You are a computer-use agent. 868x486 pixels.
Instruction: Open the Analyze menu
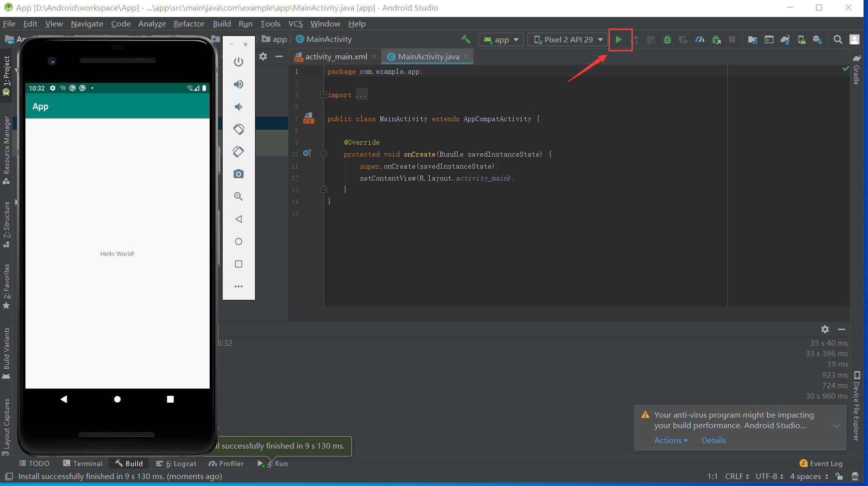[x=152, y=23]
